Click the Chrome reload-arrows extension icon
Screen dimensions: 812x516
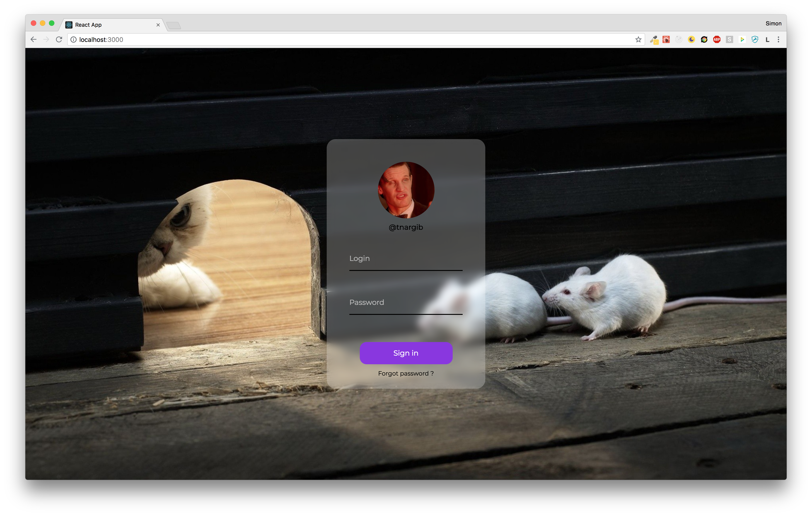(x=704, y=40)
